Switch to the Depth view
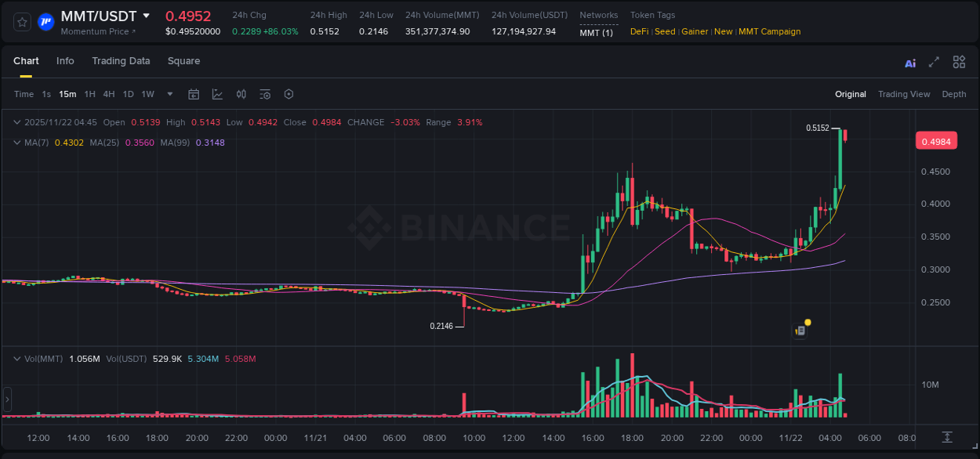 click(x=954, y=94)
